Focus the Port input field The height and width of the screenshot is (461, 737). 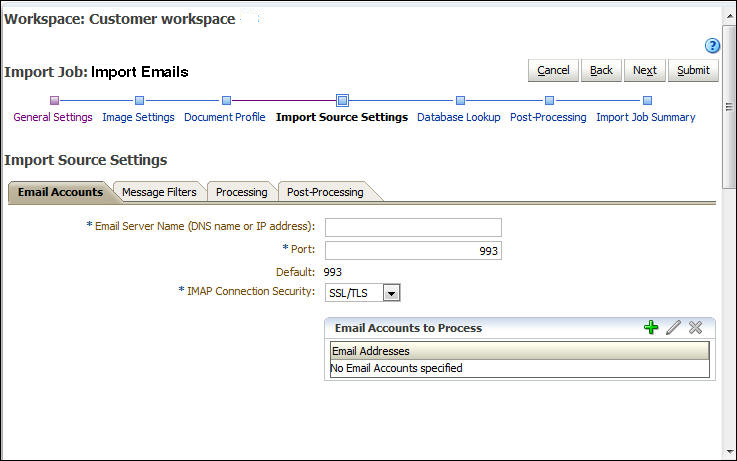click(413, 250)
